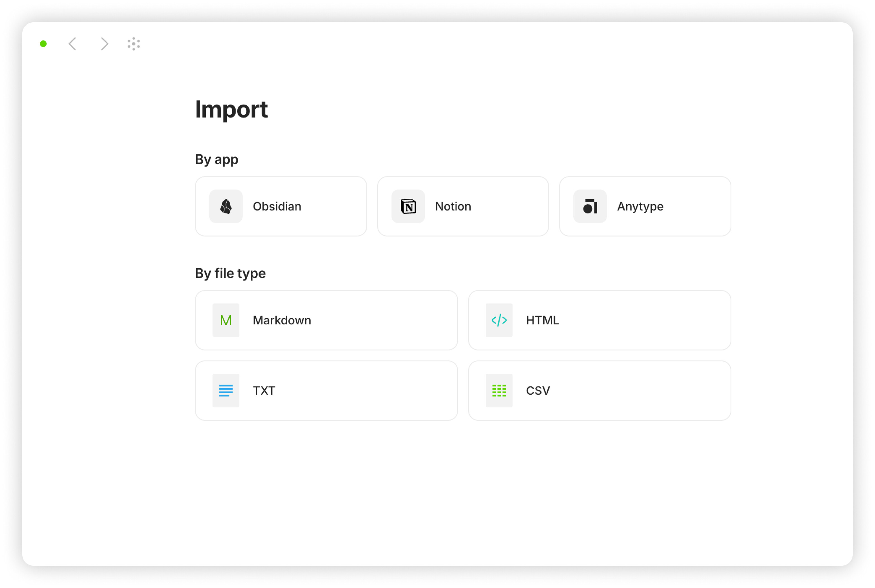Screen dimensions: 875x588
Task: Go back with the left arrow
Action: click(x=72, y=44)
